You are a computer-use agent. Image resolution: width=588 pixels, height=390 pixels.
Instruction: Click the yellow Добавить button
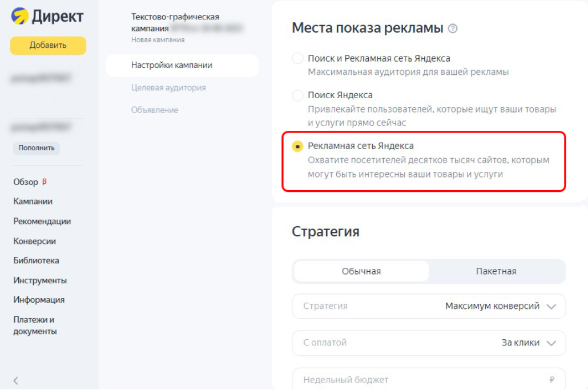click(48, 45)
